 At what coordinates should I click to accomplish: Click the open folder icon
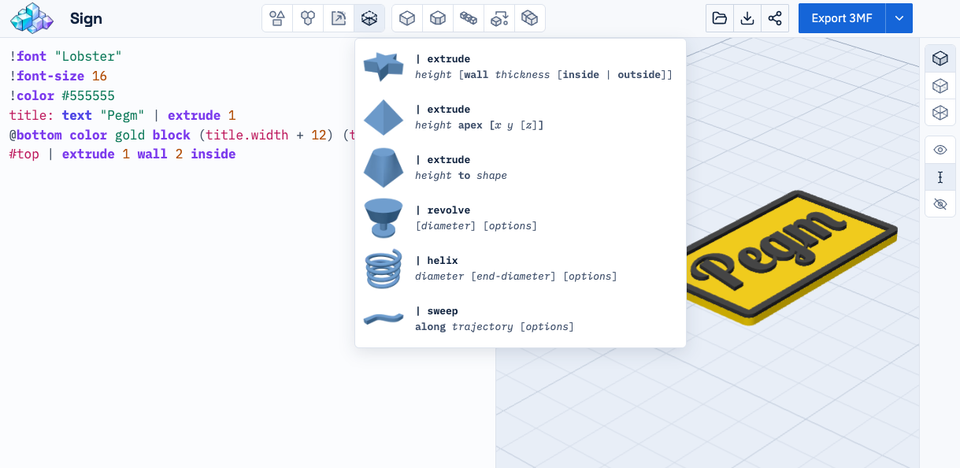719,18
